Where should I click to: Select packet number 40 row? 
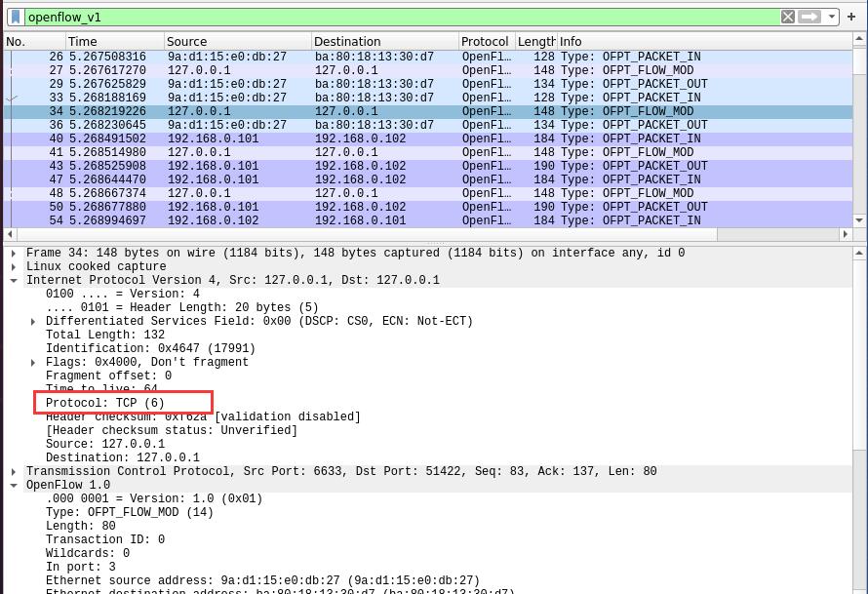427,139
